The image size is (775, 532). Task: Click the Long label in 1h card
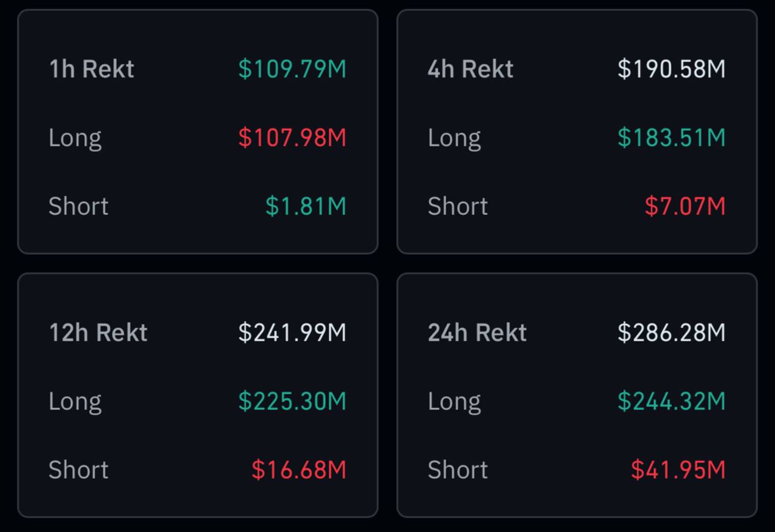pos(75,138)
